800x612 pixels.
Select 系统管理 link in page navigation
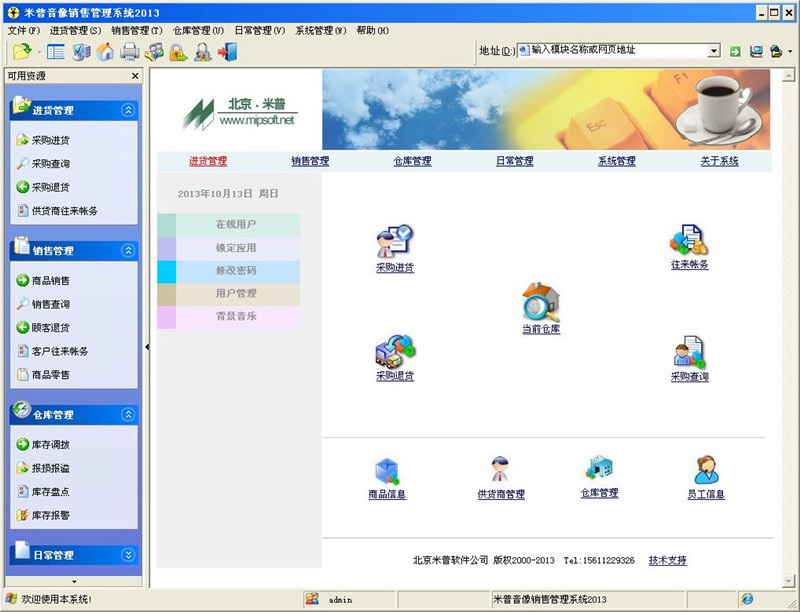coord(617,161)
